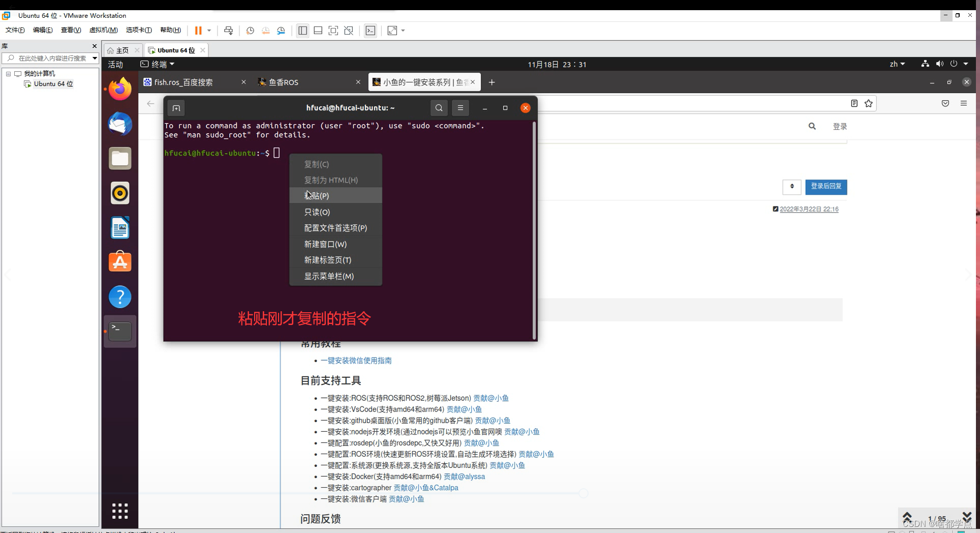This screenshot has height=533, width=980.
Task: Open the 一键安装微信使用指南 link
Action: coord(356,361)
